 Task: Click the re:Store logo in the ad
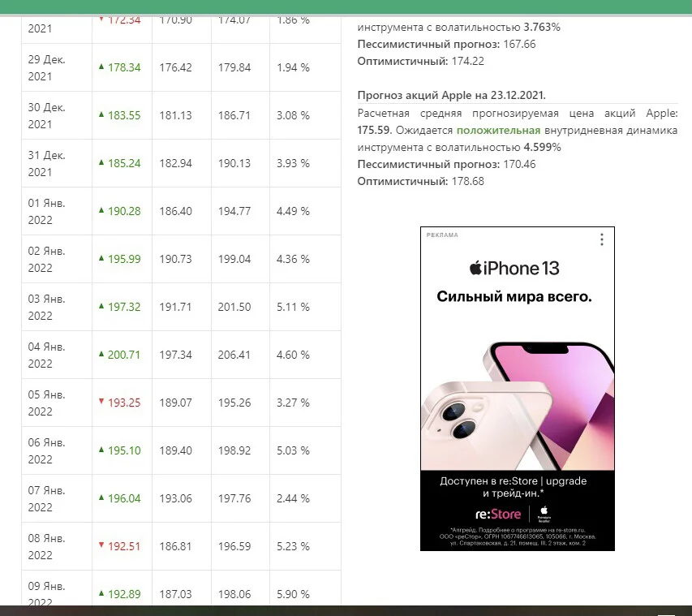(498, 514)
